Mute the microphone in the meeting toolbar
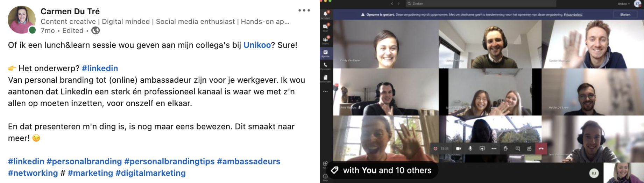The height and width of the screenshot is (183, 644). click(x=470, y=148)
